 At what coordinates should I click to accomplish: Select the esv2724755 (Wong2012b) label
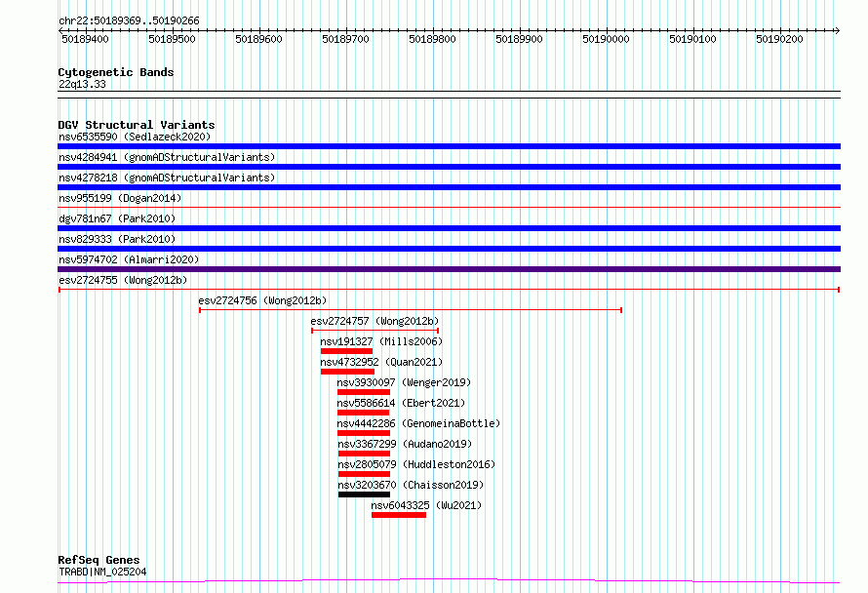pos(123,280)
